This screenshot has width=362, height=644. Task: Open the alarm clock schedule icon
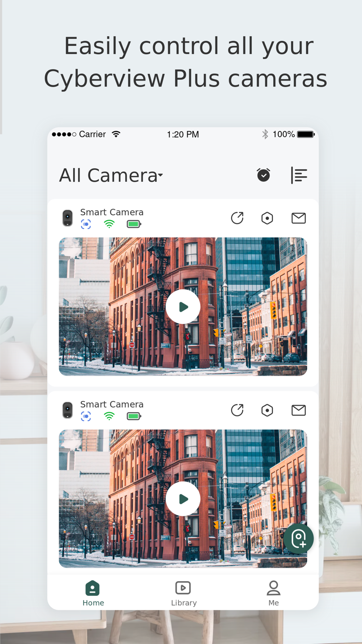click(x=264, y=175)
